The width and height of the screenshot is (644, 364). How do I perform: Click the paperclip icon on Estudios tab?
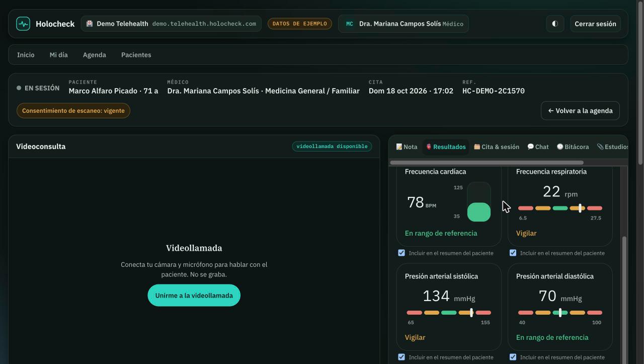point(600,147)
